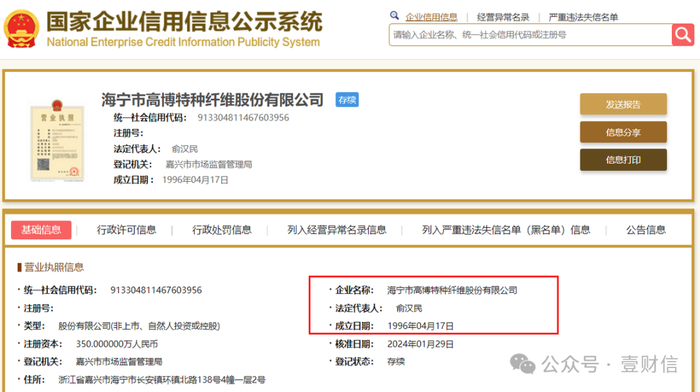
Task: Click the 登记状态 value 存续
Action: [396, 362]
